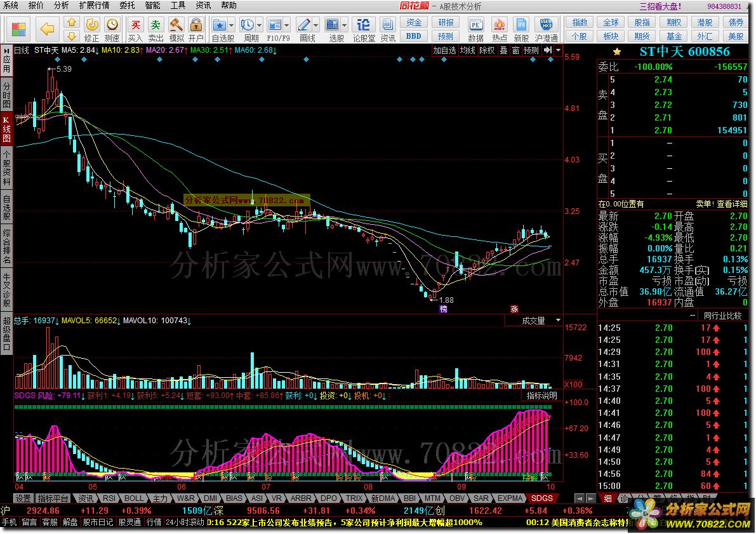The height and width of the screenshot is (534, 756).
Task: Open the 股市日记 status bar entry
Action: (98, 523)
